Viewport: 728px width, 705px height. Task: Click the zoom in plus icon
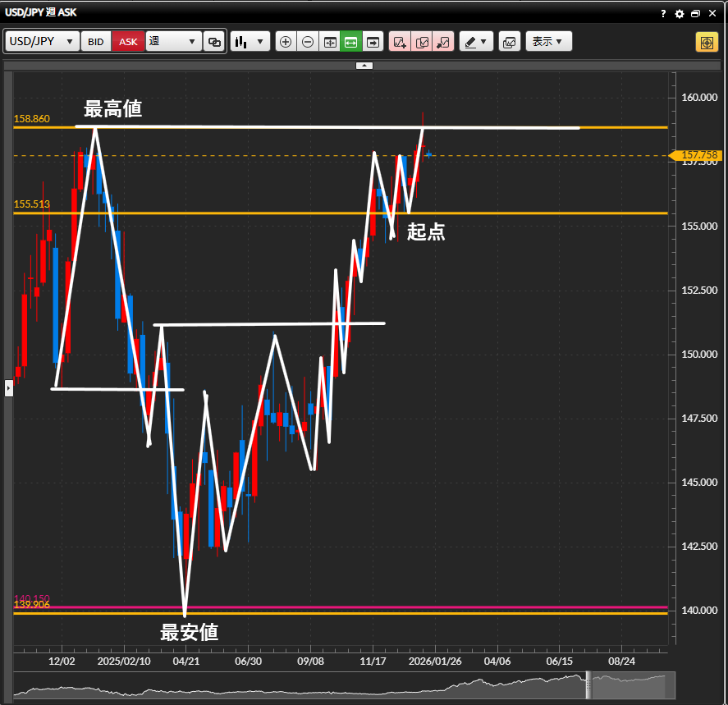tap(286, 42)
